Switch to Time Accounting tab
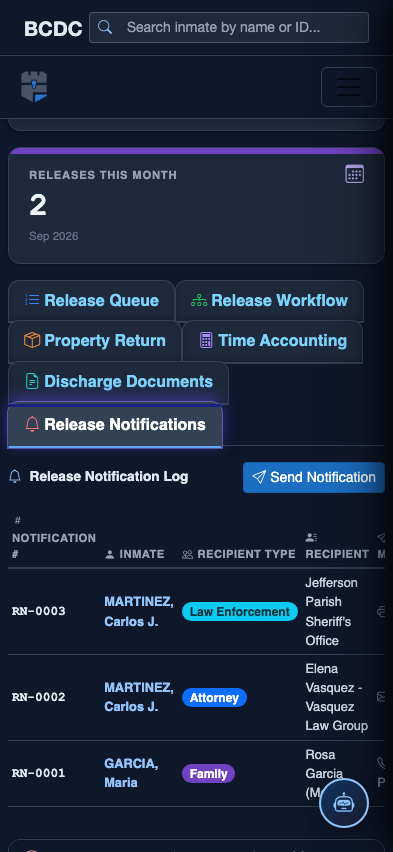Screen dimensions: 393x852 tap(272, 341)
